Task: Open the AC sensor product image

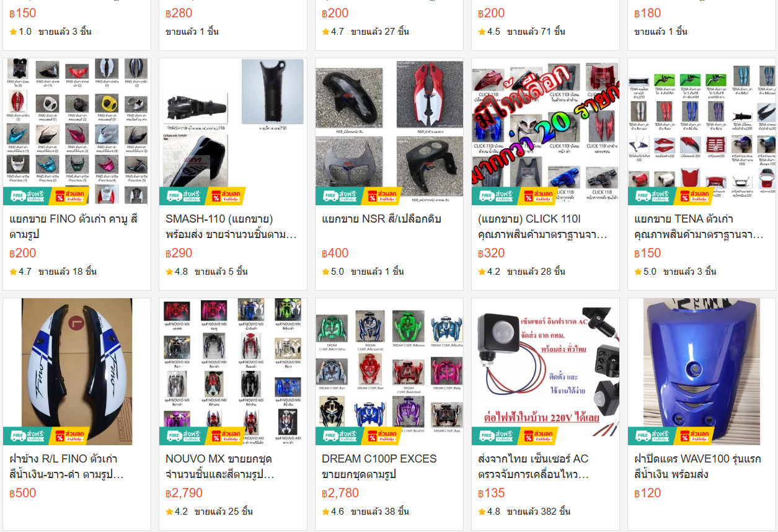Action: pos(546,371)
